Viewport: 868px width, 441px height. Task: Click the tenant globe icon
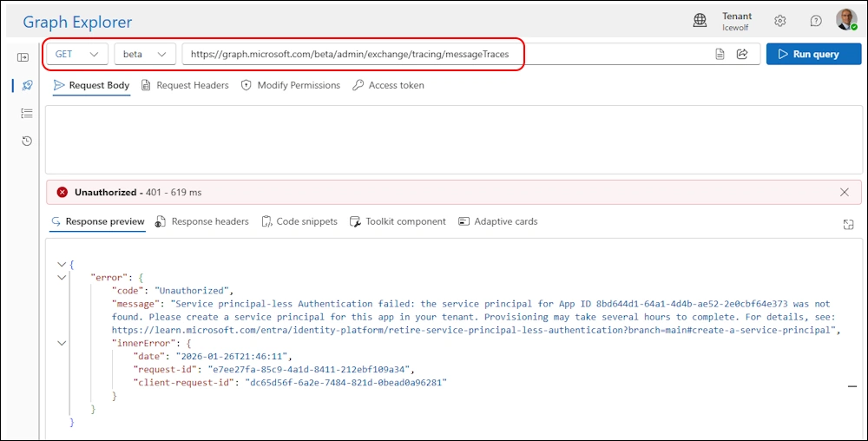point(700,21)
